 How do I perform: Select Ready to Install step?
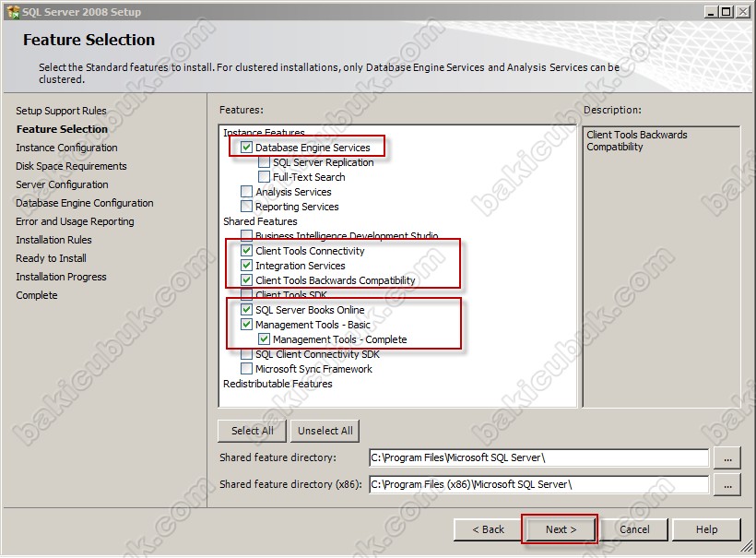pyautogui.click(x=51, y=258)
